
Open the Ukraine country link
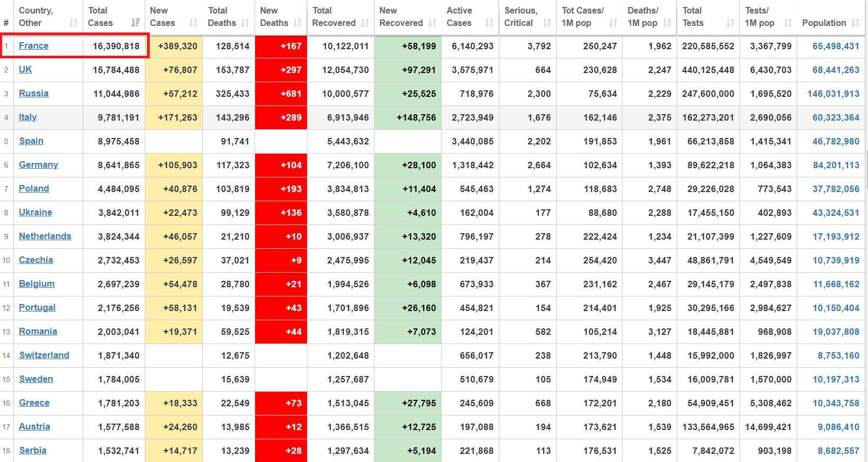click(36, 213)
